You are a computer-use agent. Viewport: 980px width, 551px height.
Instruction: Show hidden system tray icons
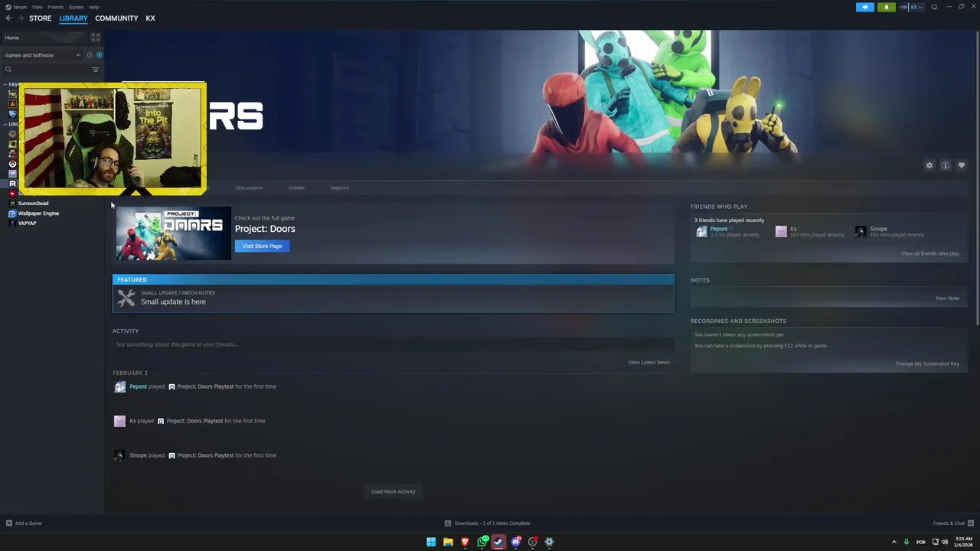coord(893,542)
